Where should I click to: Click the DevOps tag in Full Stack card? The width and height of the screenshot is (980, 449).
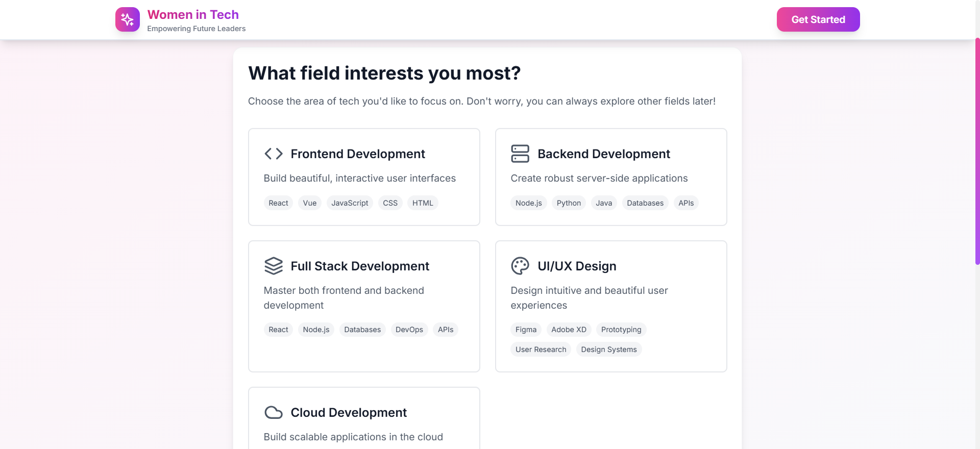[x=409, y=330]
